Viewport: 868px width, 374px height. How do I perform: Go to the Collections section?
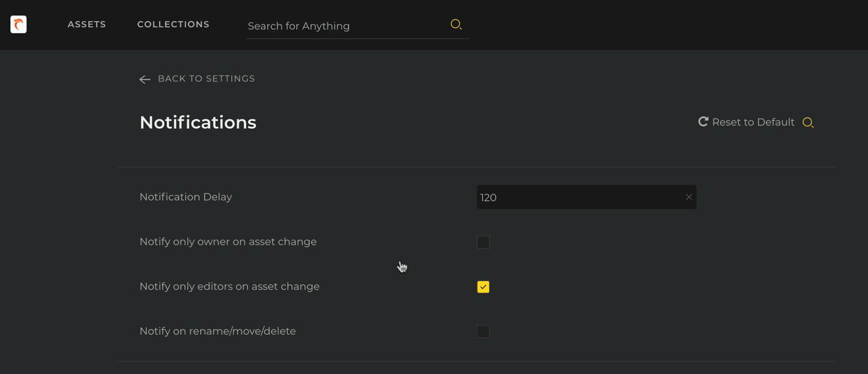click(173, 24)
